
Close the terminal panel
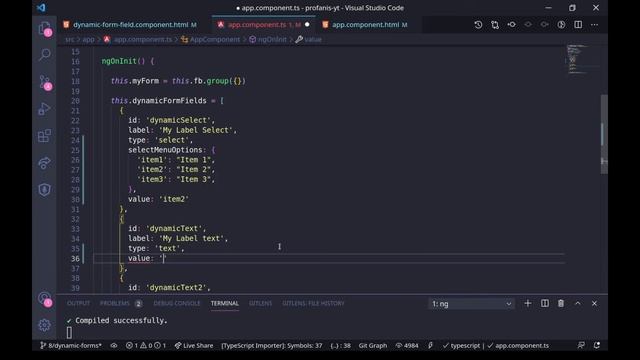click(594, 303)
